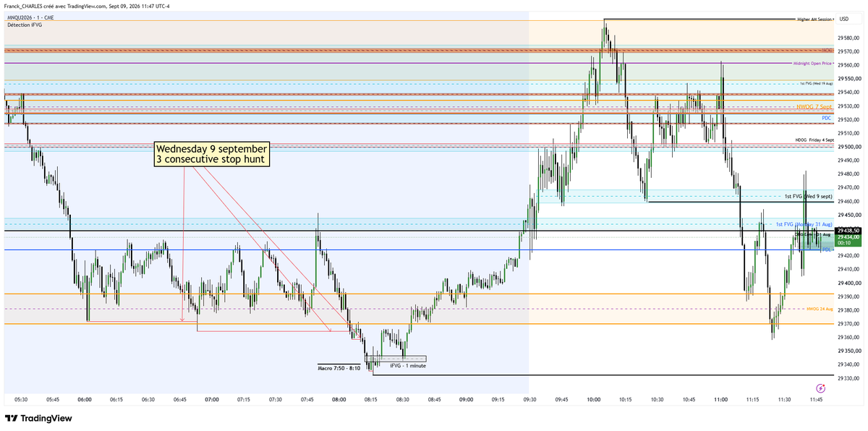The image size is (868, 431).
Task: Click the 09:30 time axis label
Action: coord(529,399)
